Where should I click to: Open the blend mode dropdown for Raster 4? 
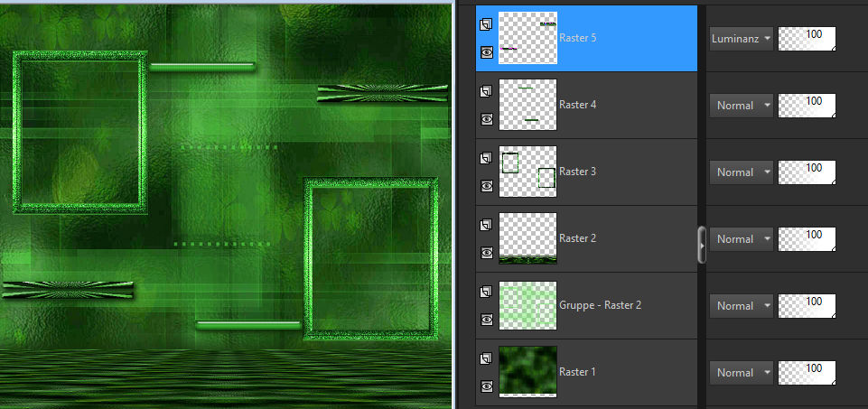click(742, 105)
